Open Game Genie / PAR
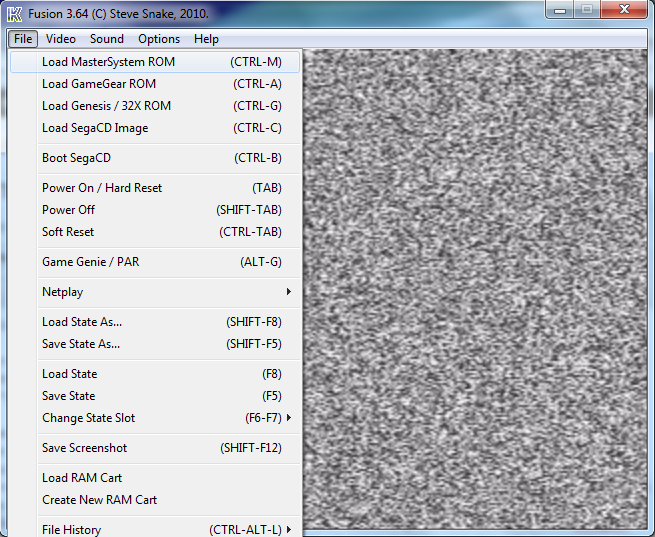 [x=155, y=262]
